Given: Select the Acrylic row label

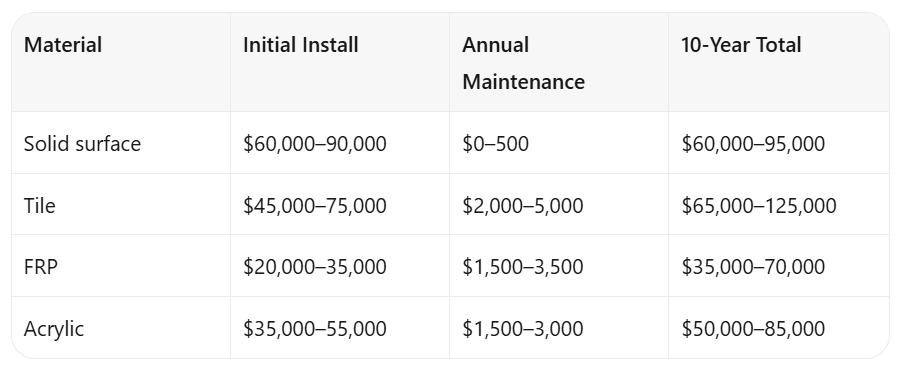Looking at the screenshot, I should (54, 328).
